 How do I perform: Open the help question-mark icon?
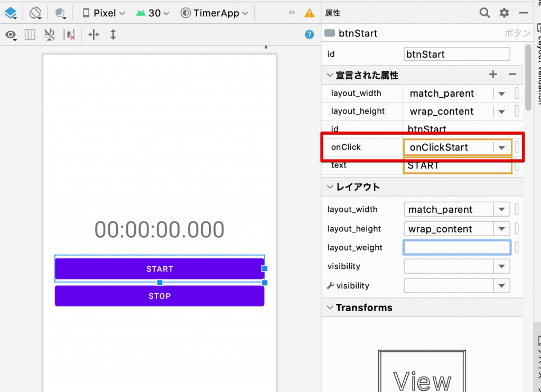click(309, 35)
